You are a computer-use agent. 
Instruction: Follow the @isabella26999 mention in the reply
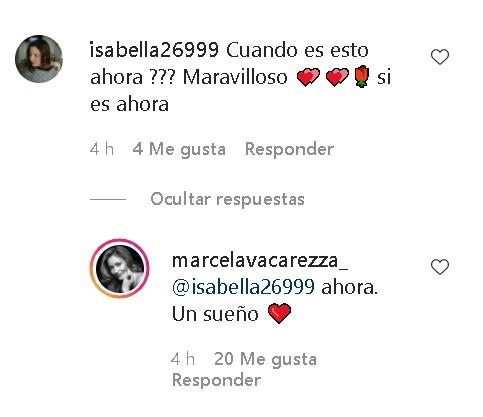(x=243, y=287)
